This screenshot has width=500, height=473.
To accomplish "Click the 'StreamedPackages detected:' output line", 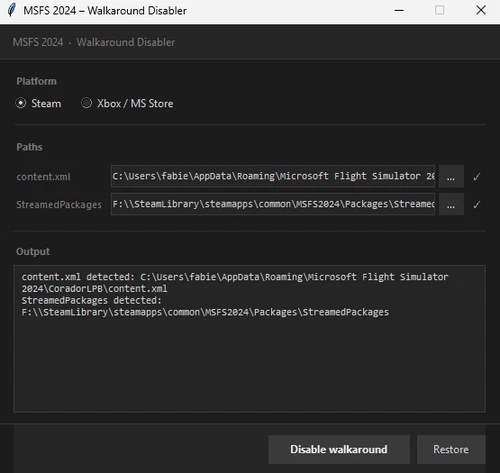I will pos(91,300).
